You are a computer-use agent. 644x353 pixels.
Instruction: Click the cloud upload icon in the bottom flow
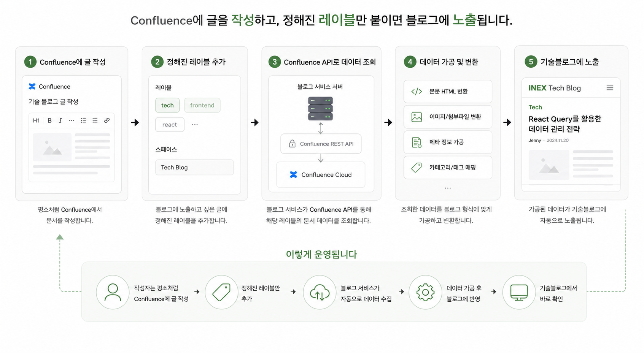point(320,292)
